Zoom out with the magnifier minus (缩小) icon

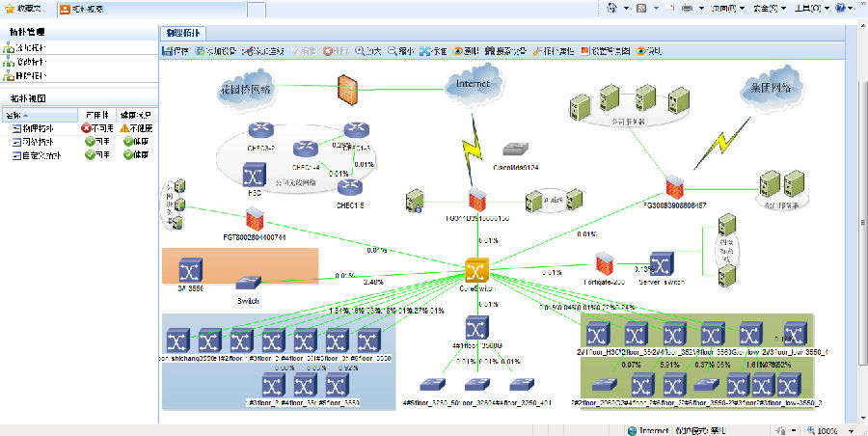click(392, 51)
